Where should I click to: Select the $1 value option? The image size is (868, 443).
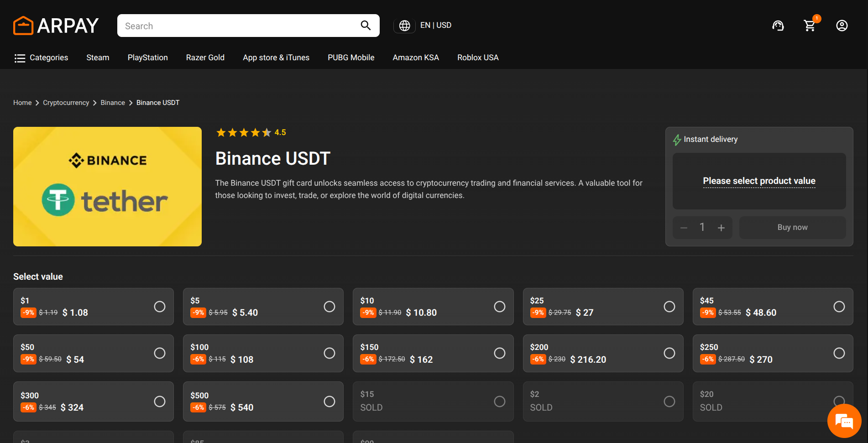point(94,307)
